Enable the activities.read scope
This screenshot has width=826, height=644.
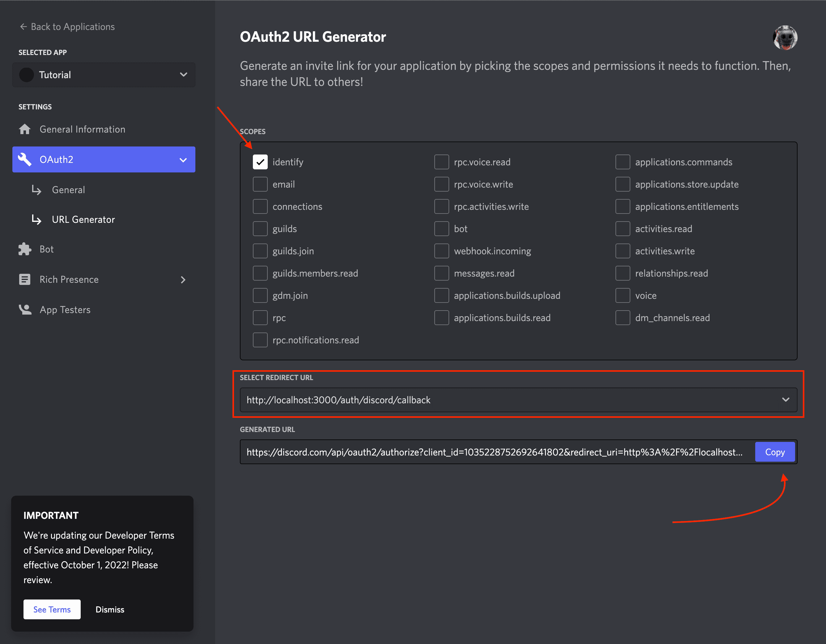(623, 229)
